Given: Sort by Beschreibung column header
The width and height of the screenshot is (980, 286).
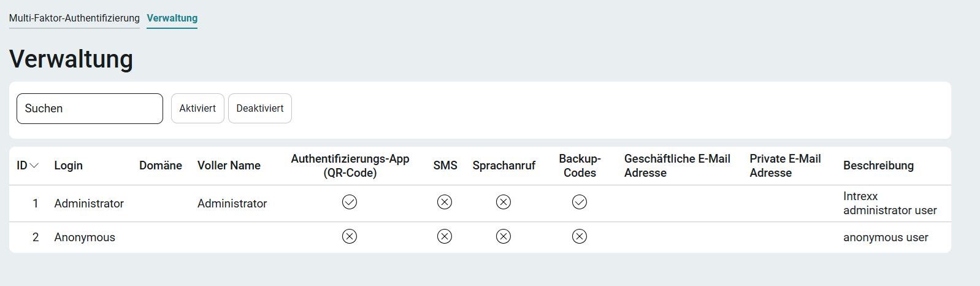Looking at the screenshot, I should [x=878, y=165].
